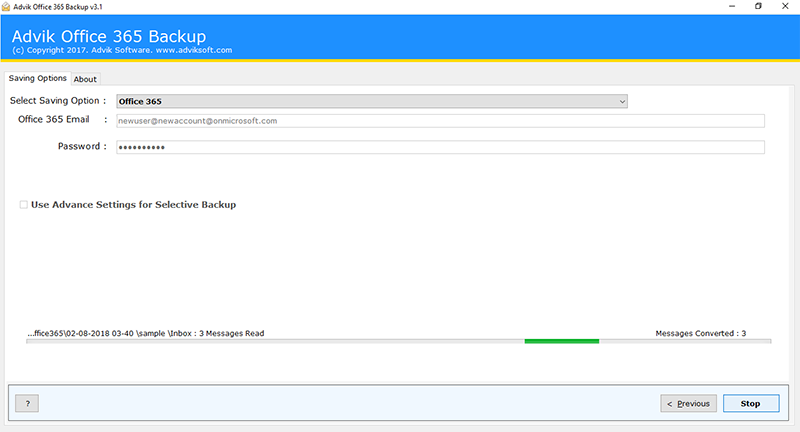Image resolution: width=800 pixels, height=432 pixels.
Task: Switch to the Saving Options tab
Action: point(38,78)
